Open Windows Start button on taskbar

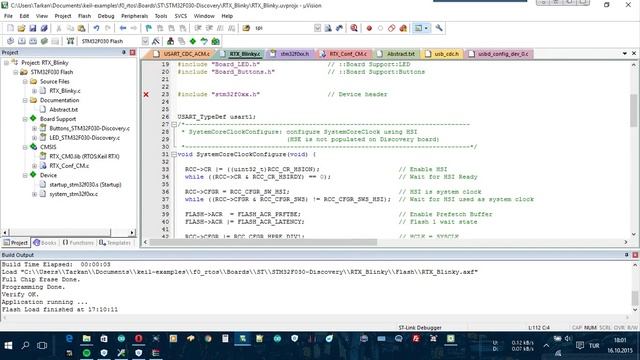[x=8, y=346]
